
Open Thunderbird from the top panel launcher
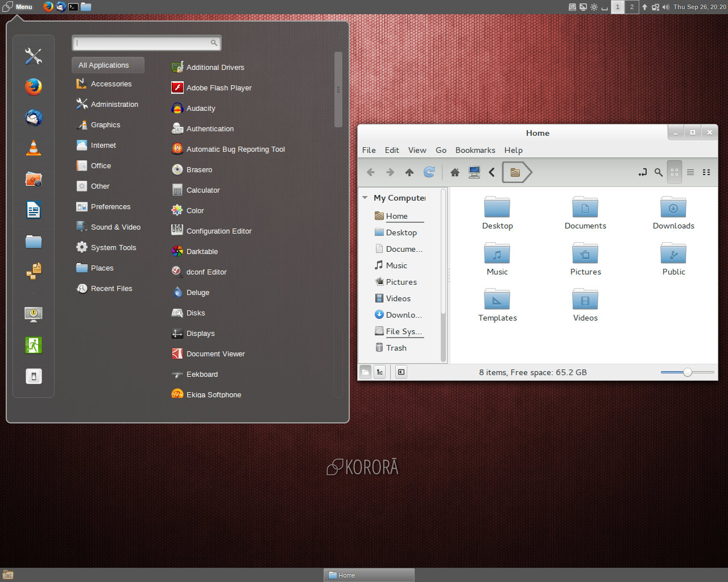point(61,7)
